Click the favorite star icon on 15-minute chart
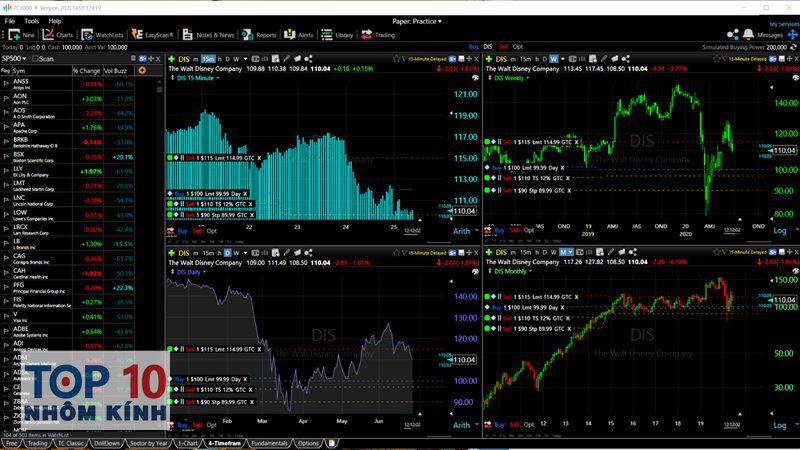This screenshot has width=800, height=450. pyautogui.click(x=396, y=59)
